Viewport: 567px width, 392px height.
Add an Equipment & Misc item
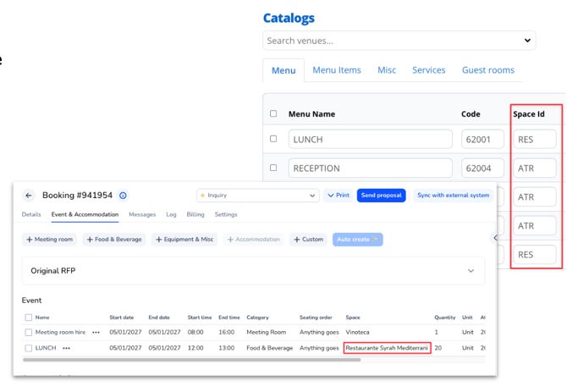click(x=184, y=240)
